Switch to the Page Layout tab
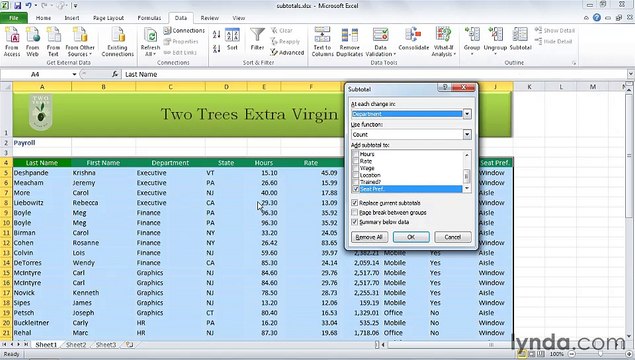This screenshot has height=360, width=635. pos(108,18)
